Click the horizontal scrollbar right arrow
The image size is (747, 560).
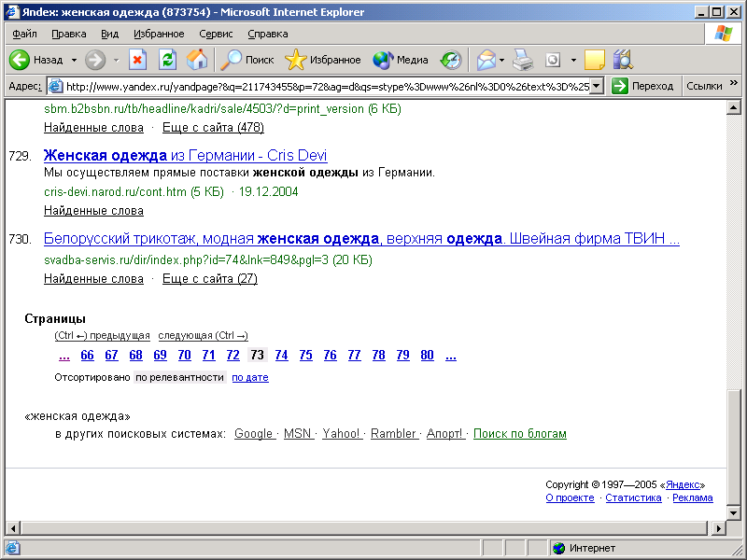click(718, 528)
